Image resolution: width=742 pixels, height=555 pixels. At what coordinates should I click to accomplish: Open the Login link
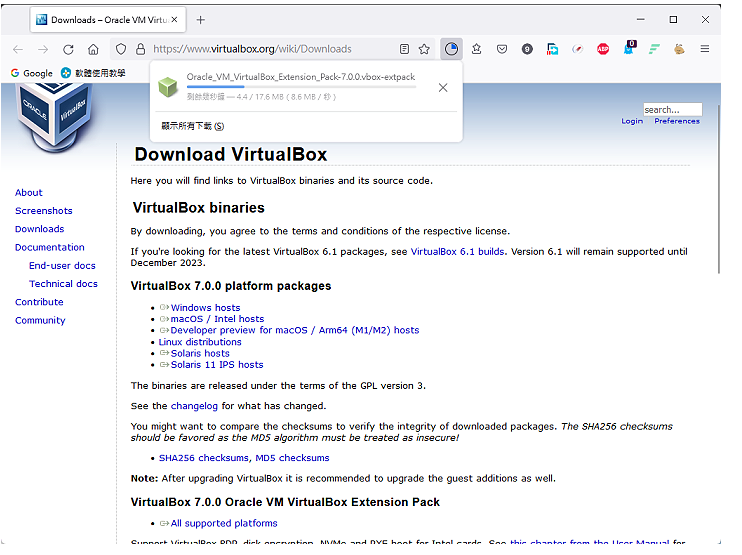632,121
